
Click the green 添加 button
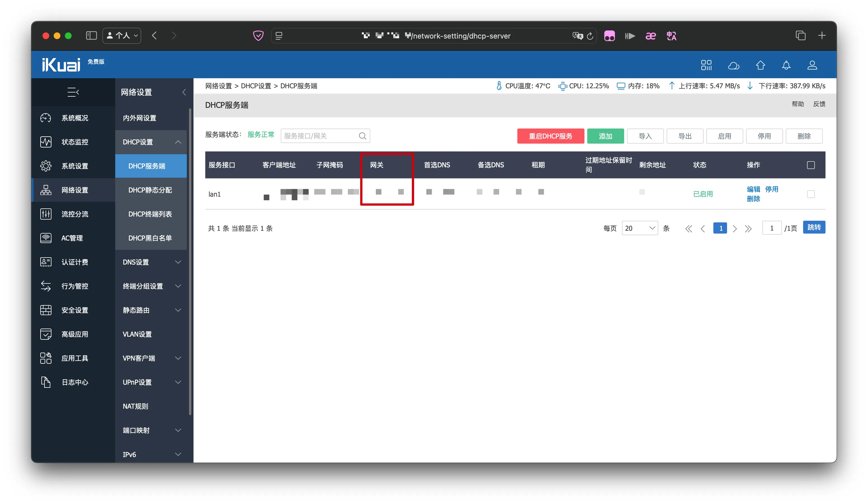coord(605,136)
